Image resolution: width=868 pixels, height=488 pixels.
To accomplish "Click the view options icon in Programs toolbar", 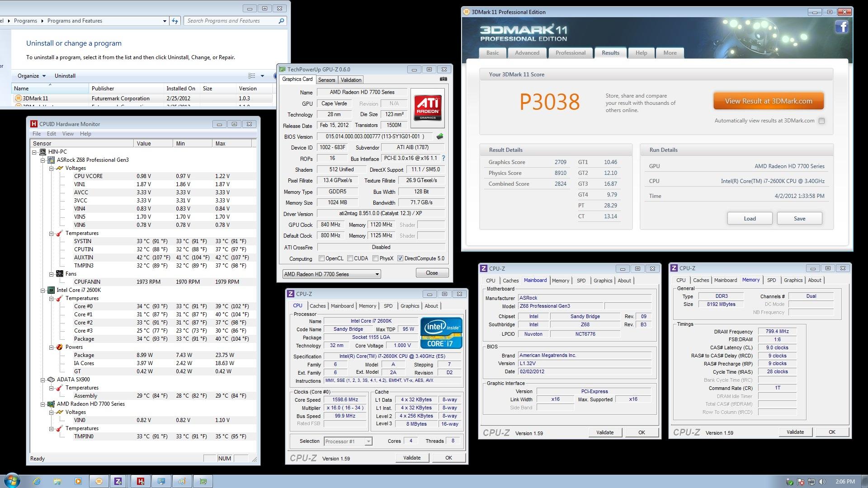I will [x=252, y=76].
